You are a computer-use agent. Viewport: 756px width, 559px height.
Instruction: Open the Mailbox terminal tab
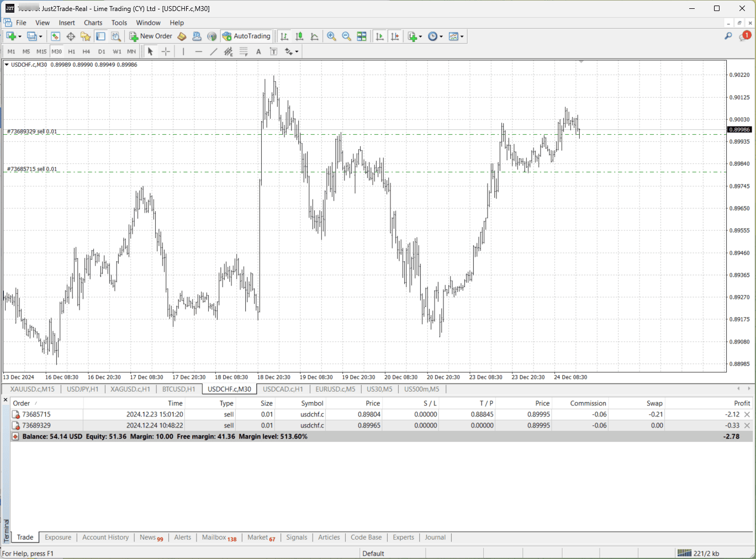click(x=219, y=537)
